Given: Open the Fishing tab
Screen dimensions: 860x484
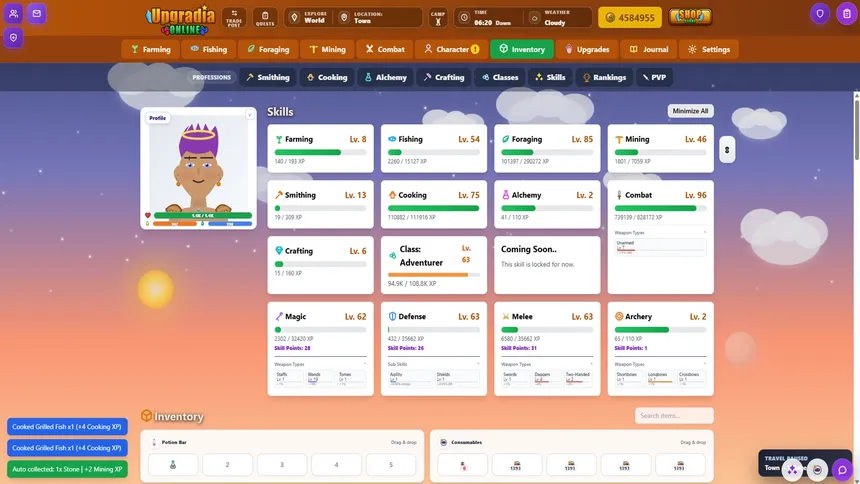Looking at the screenshot, I should pos(208,49).
